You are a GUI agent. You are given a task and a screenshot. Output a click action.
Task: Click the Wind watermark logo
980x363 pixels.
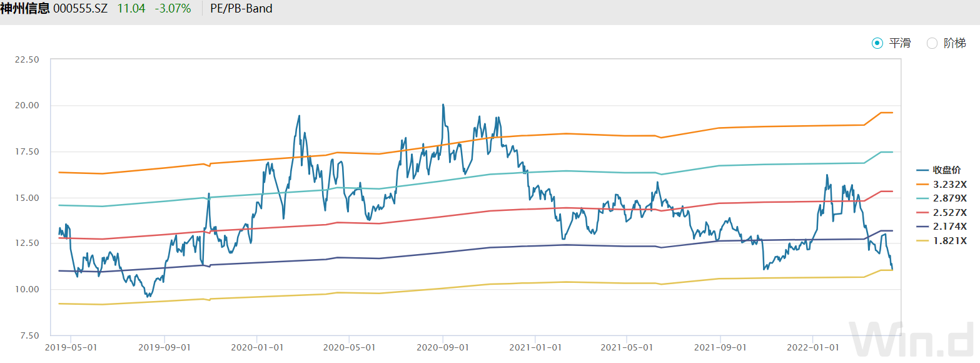[x=913, y=340]
